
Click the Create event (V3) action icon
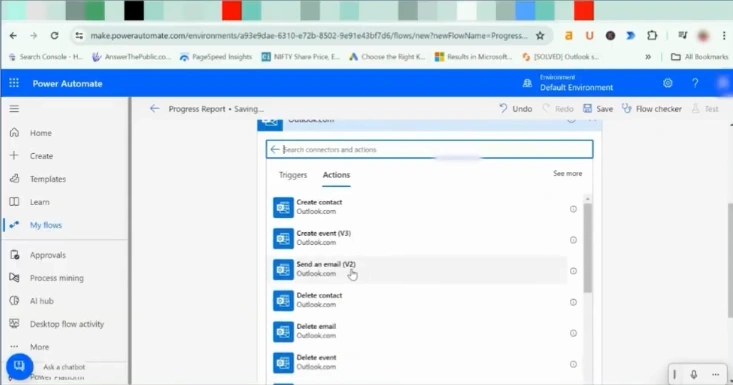pyautogui.click(x=283, y=239)
